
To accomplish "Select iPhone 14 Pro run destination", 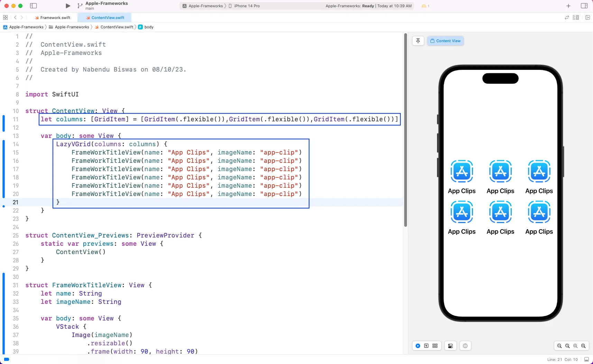I will coord(244,6).
